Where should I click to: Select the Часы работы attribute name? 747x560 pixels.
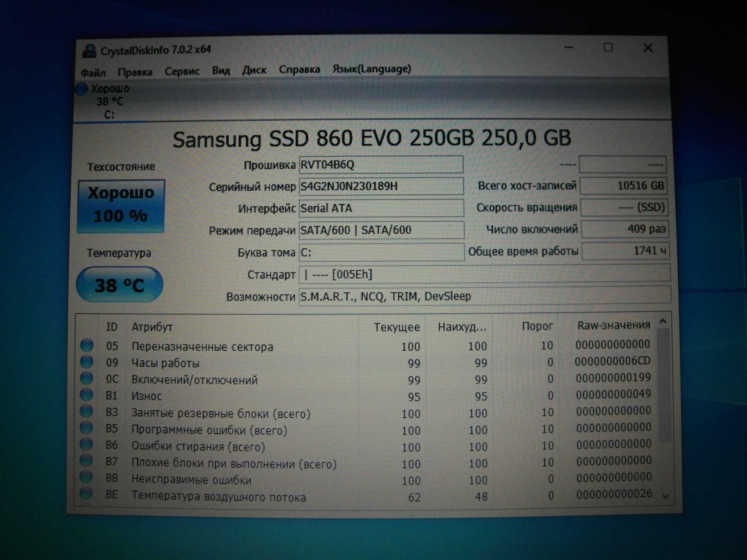[166, 363]
